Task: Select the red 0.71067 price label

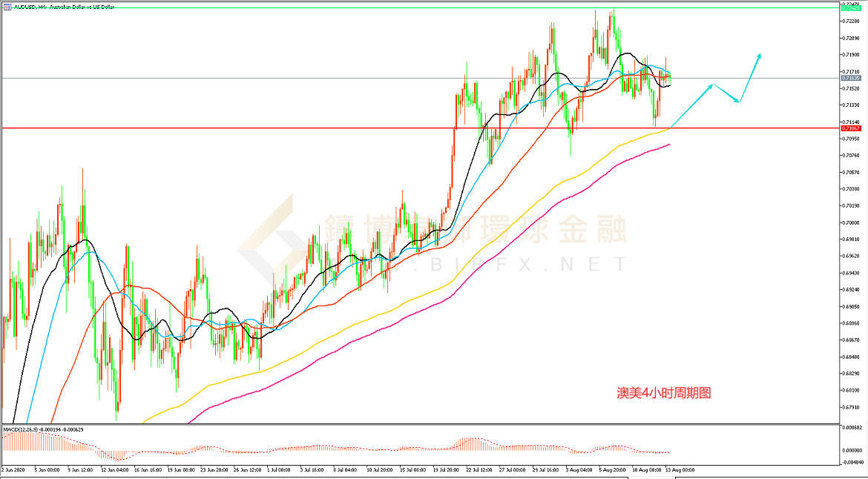Action: pyautogui.click(x=850, y=128)
